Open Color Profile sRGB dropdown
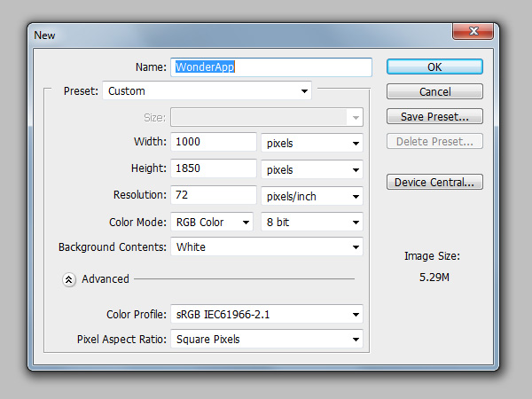Screen dimensions: 532x399 tap(267, 314)
